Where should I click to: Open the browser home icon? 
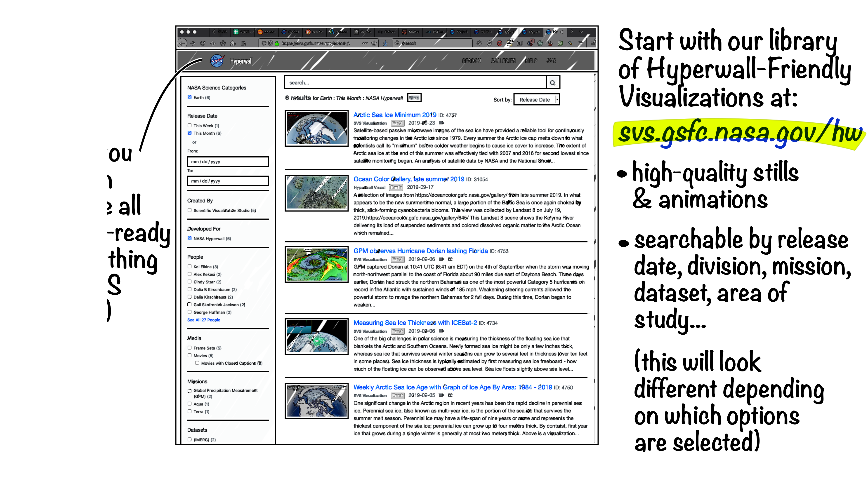tap(213, 43)
